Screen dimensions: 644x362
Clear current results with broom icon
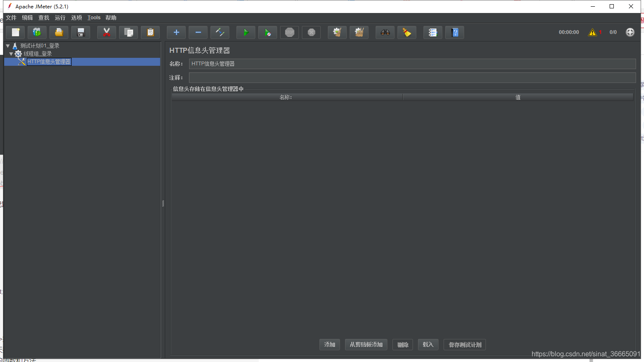pyautogui.click(x=337, y=32)
